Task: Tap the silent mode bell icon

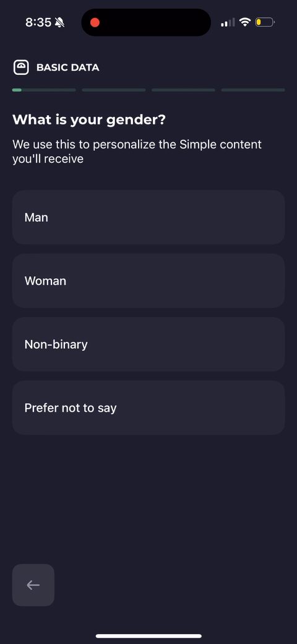Action: [59, 22]
